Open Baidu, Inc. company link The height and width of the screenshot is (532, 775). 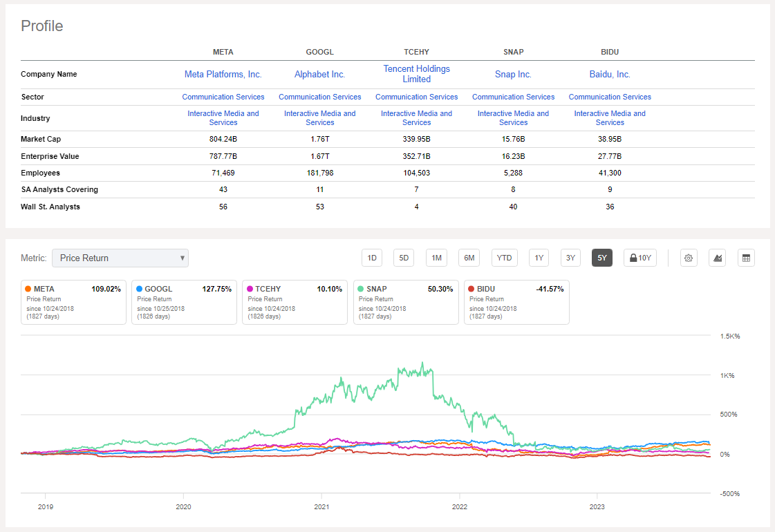tap(610, 74)
